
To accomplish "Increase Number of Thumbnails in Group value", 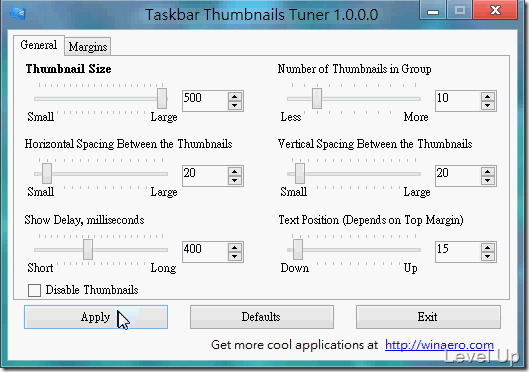I will click(488, 96).
